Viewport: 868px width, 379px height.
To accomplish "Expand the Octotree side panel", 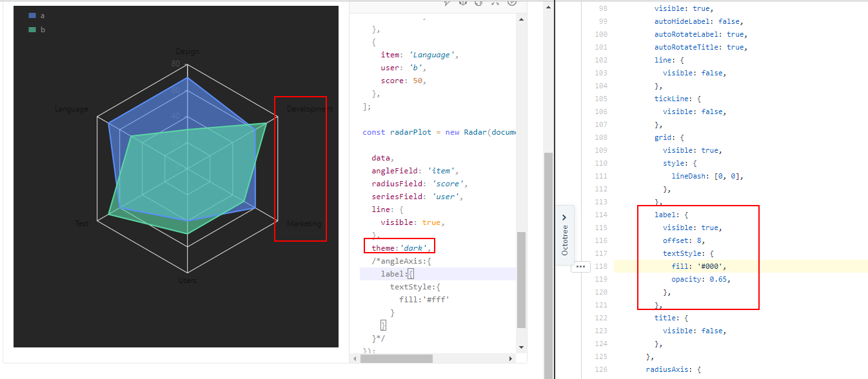I will [565, 235].
